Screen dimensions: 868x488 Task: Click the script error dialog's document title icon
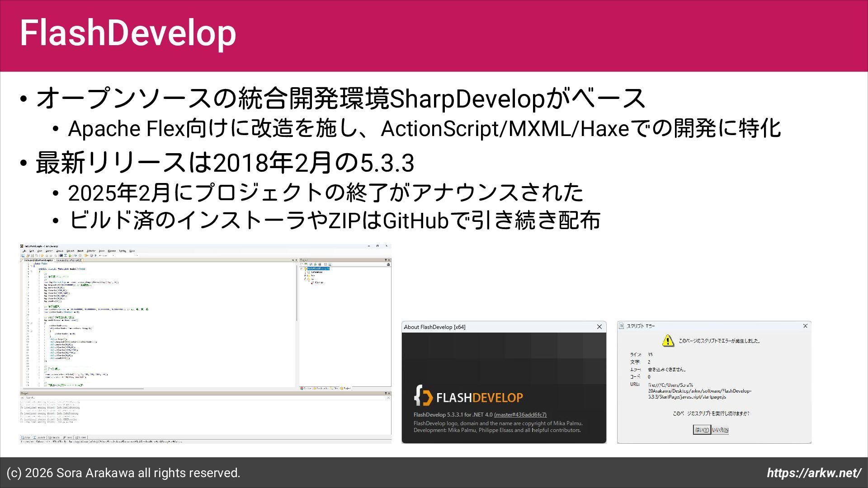pyautogui.click(x=622, y=326)
